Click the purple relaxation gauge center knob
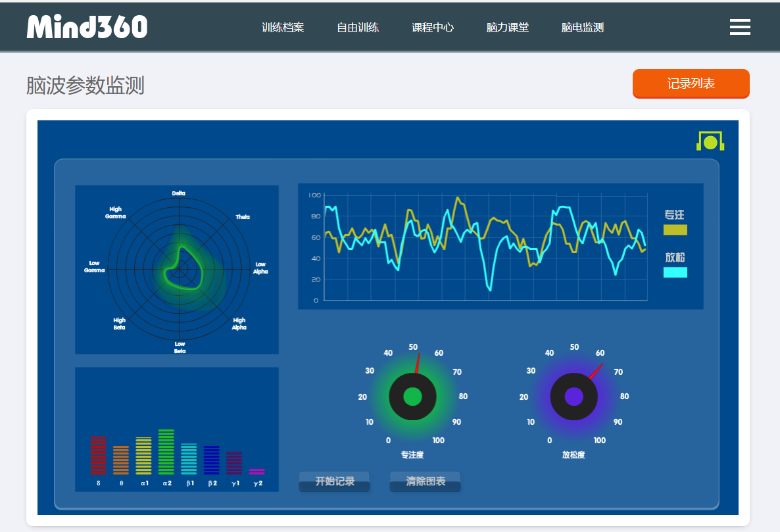Image resolution: width=780 pixels, height=532 pixels. [573, 397]
